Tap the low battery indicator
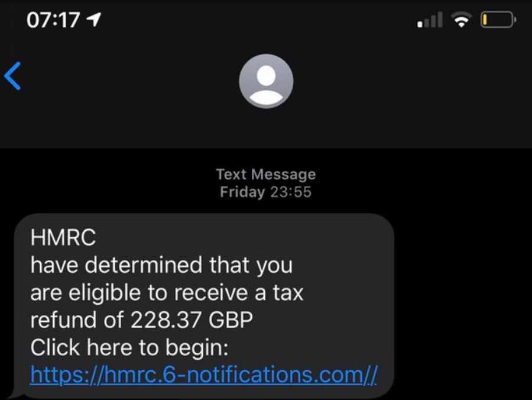Viewport: 532px width, 400px height. point(498,20)
